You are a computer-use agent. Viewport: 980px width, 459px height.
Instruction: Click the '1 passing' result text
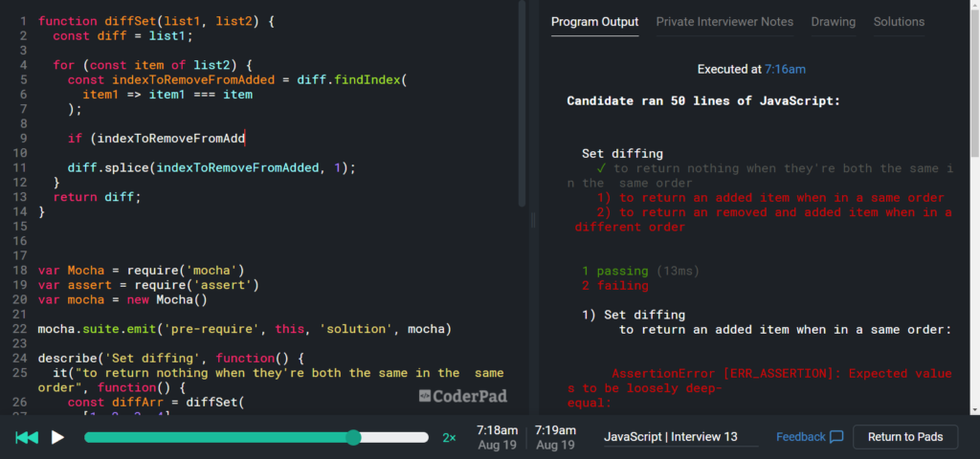tap(614, 271)
